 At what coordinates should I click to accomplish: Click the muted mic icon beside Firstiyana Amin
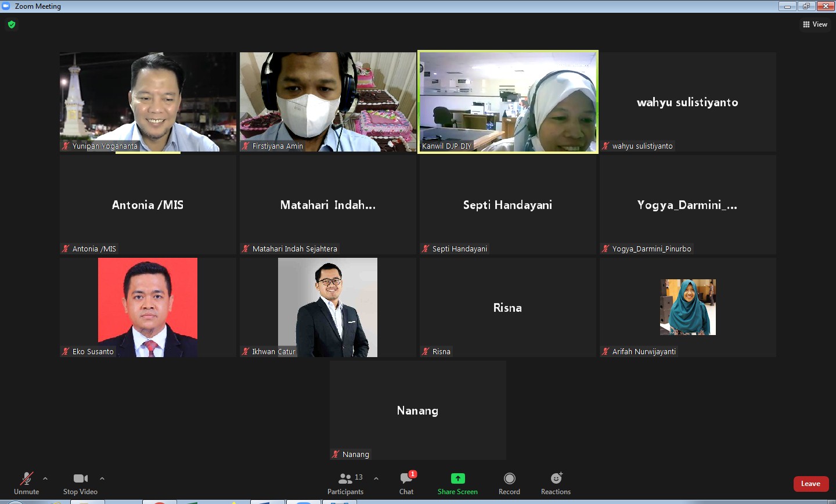(x=246, y=146)
